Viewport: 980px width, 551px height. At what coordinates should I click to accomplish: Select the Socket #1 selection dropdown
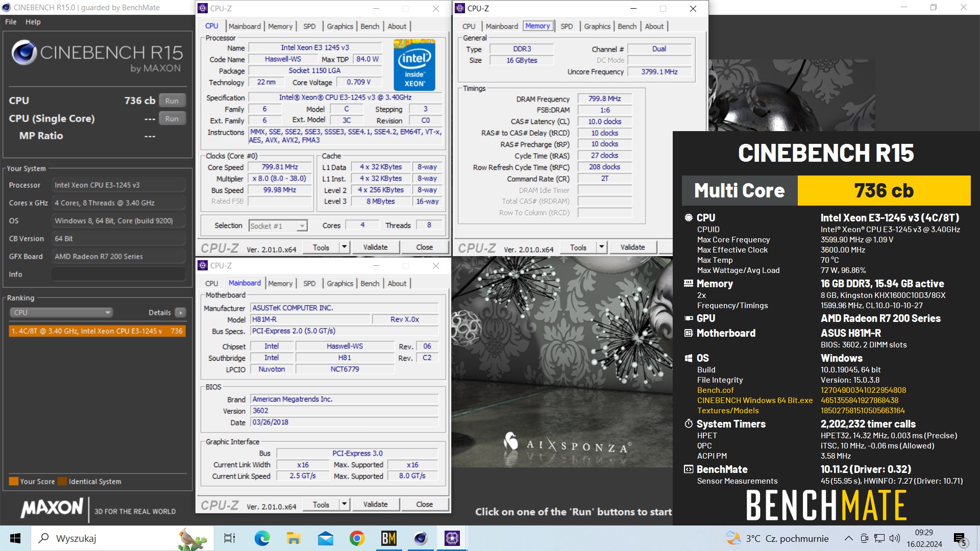coord(278,226)
